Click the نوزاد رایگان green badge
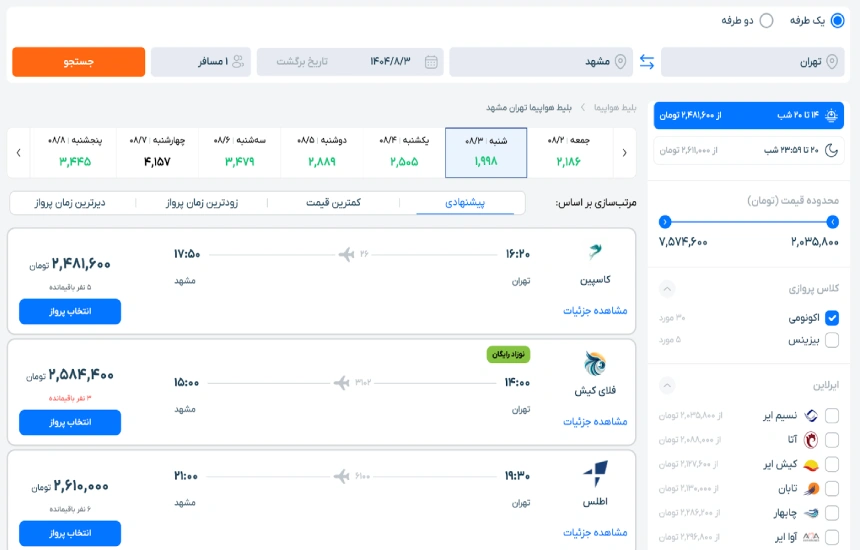860x550 pixels. tap(508, 354)
